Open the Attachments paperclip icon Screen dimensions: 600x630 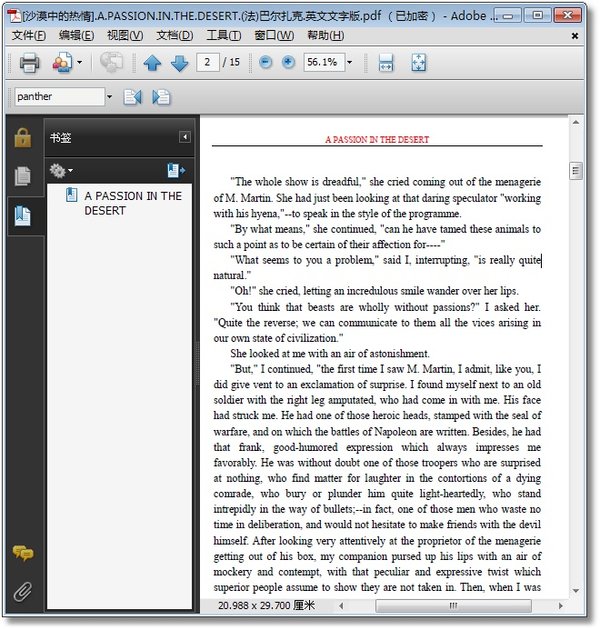(23, 591)
